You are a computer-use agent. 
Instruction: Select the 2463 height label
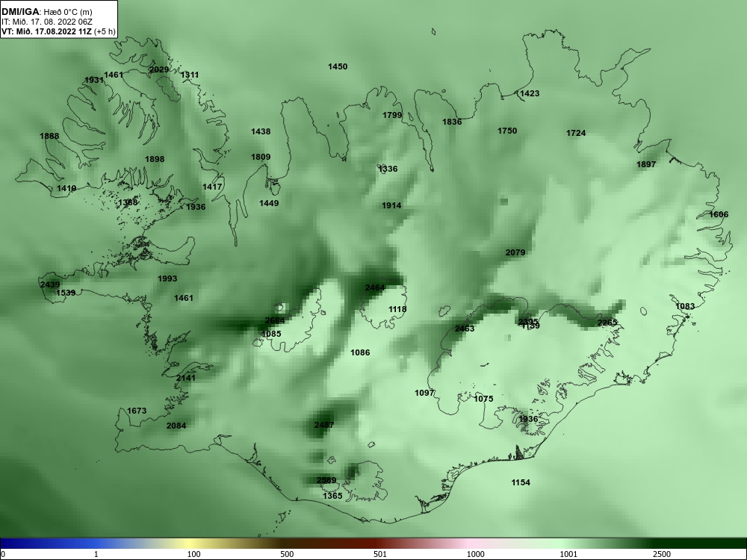(465, 329)
